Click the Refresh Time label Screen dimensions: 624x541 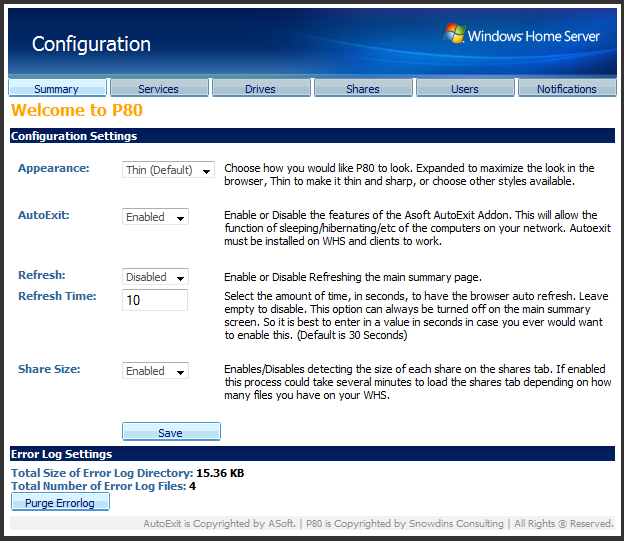click(57, 296)
